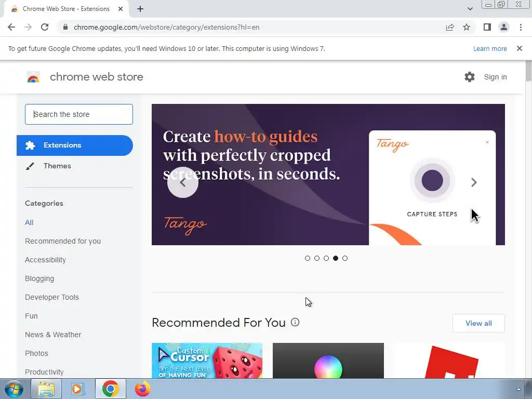The height and width of the screenshot is (399, 532).
Task: Click the Chrome taskbar icon
Action: 111,389
